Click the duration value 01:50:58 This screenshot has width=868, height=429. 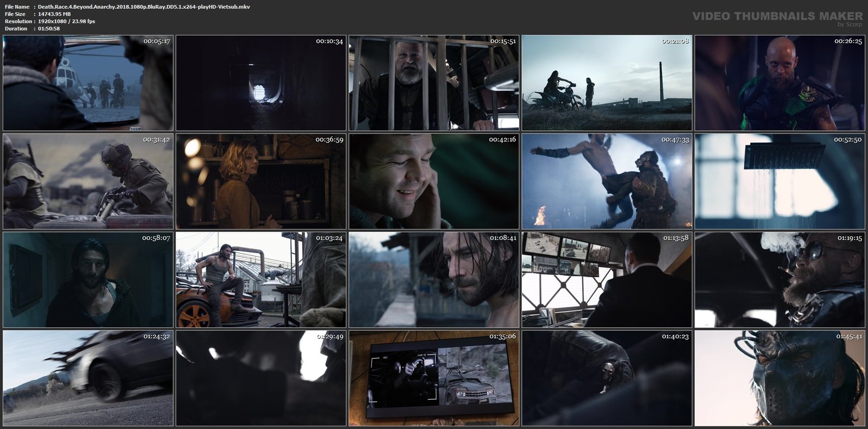pyautogui.click(x=49, y=28)
